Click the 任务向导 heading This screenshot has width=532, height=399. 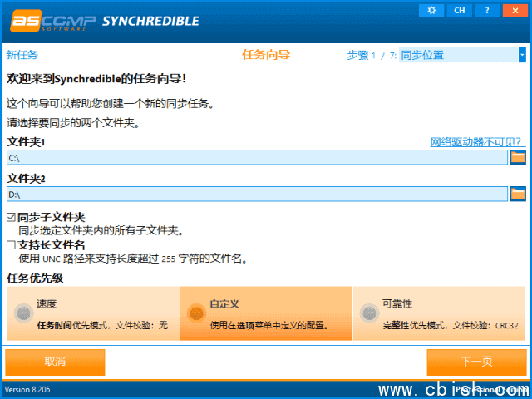tap(266, 55)
